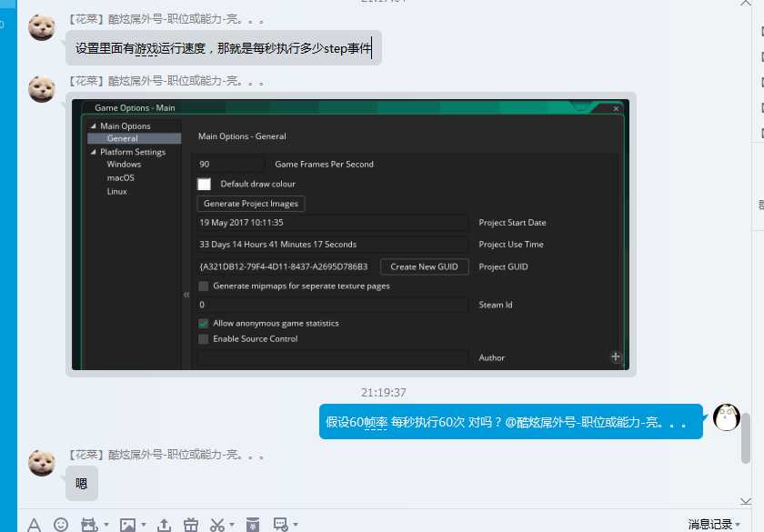
Task: Expand the arrow beside the sticker icon
Action: (106, 525)
